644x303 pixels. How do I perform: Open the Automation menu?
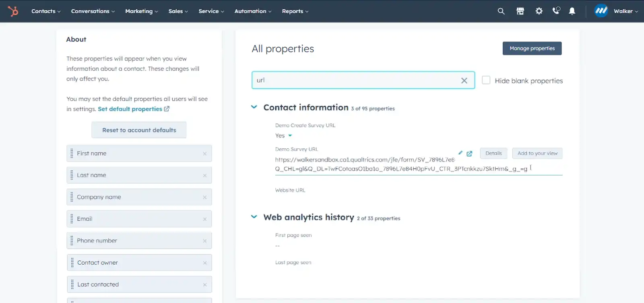[253, 11]
